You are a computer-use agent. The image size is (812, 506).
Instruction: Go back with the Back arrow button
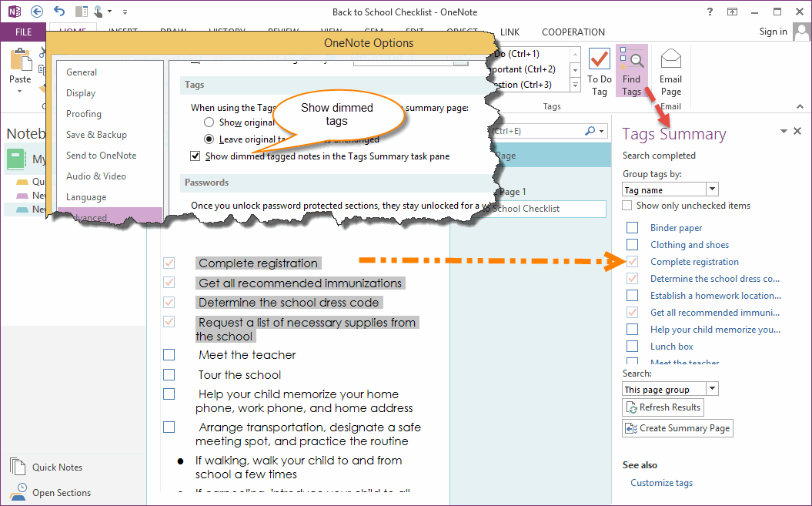[37, 12]
